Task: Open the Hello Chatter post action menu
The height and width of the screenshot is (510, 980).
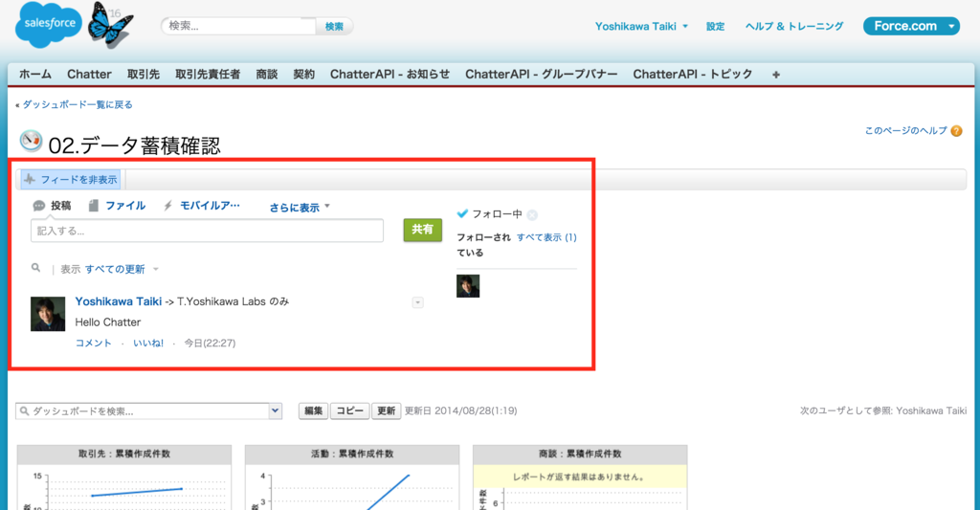Action: (x=418, y=302)
